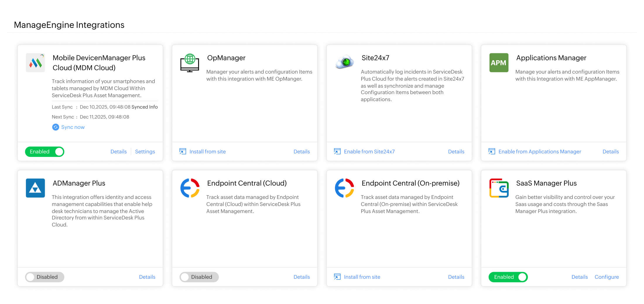This screenshot has height=304, width=644.
Task: Click the Endpoint Central (Cloud) logo
Action: (x=189, y=188)
